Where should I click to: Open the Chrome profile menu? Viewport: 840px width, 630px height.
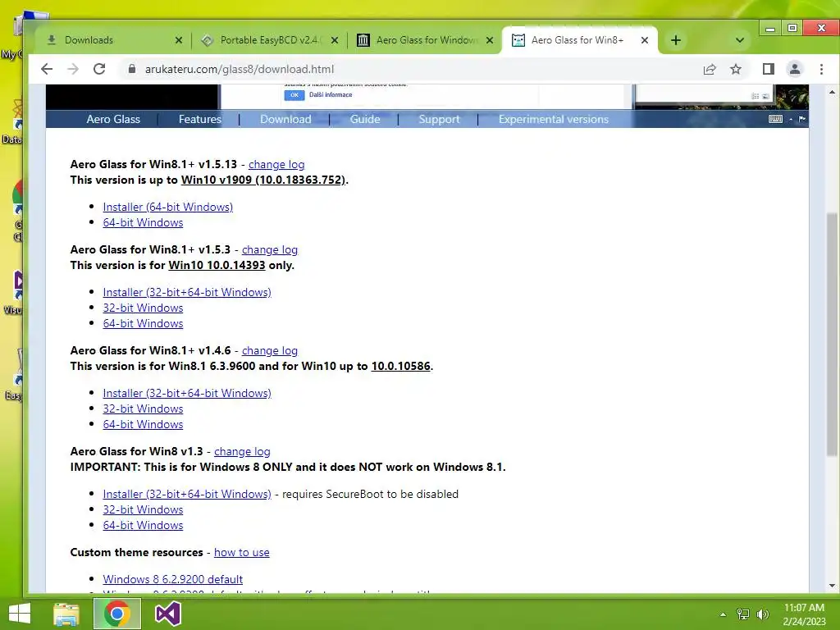[x=794, y=69]
